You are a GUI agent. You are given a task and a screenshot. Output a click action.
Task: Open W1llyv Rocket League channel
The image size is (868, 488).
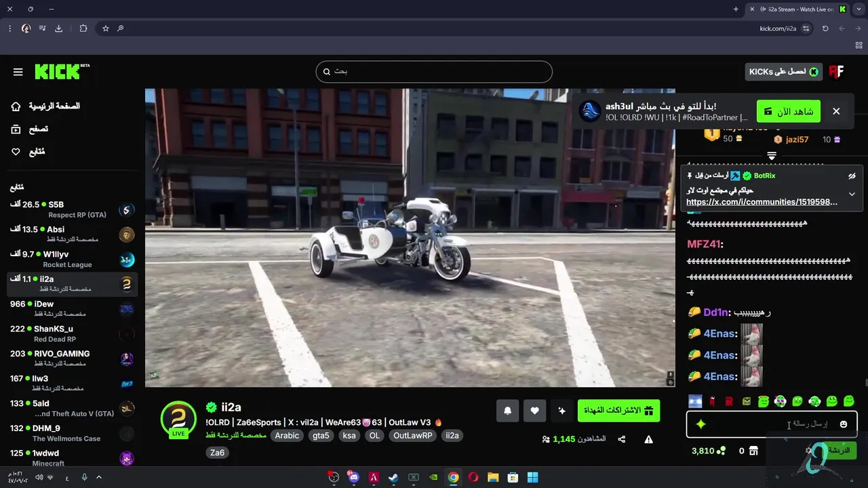click(72, 259)
